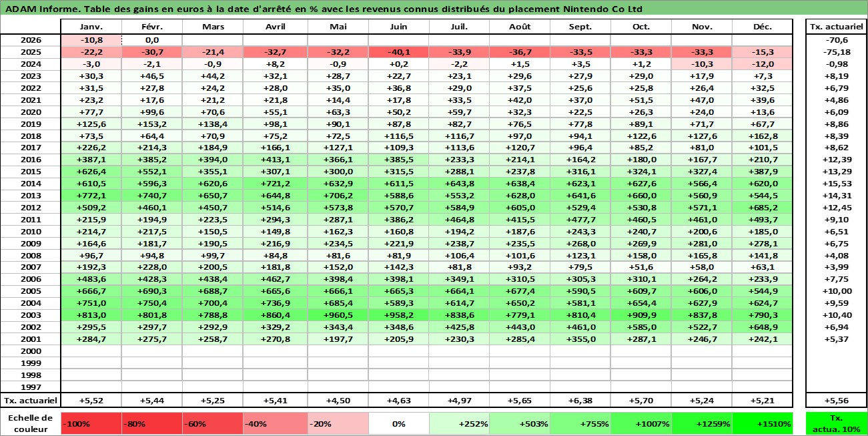This screenshot has height=436, width=868.
Task: Click the 'Juin' column header
Action: point(398,27)
